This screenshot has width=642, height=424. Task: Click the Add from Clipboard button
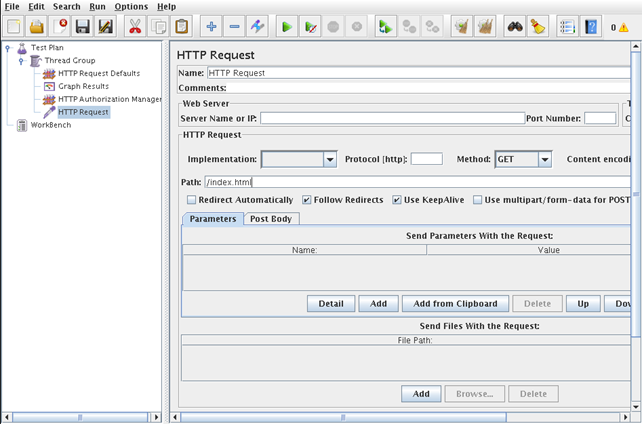[x=455, y=303]
